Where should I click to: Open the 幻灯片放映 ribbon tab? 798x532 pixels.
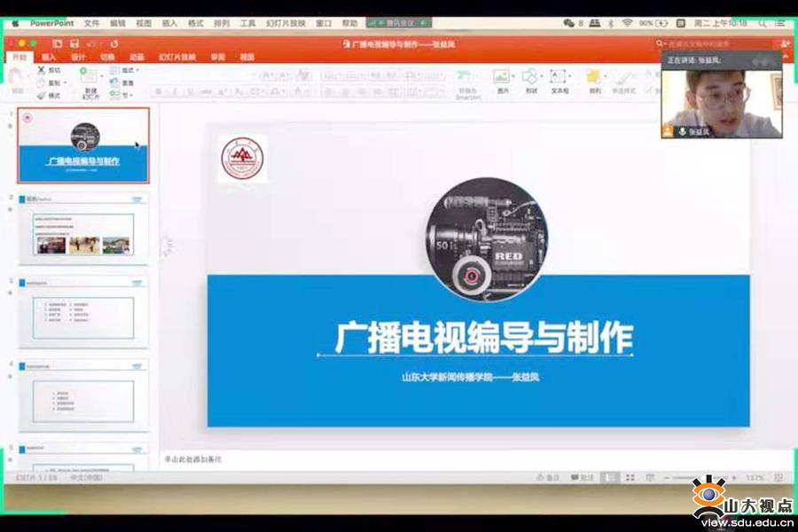point(177,57)
